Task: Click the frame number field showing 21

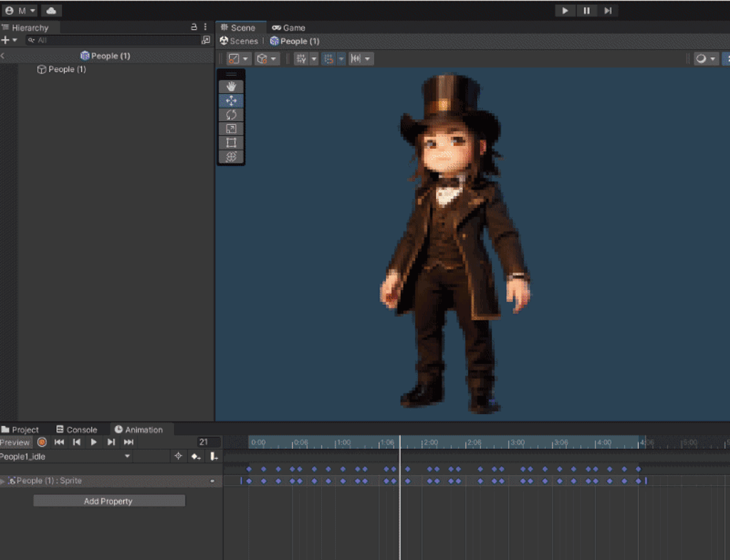Action: click(205, 442)
